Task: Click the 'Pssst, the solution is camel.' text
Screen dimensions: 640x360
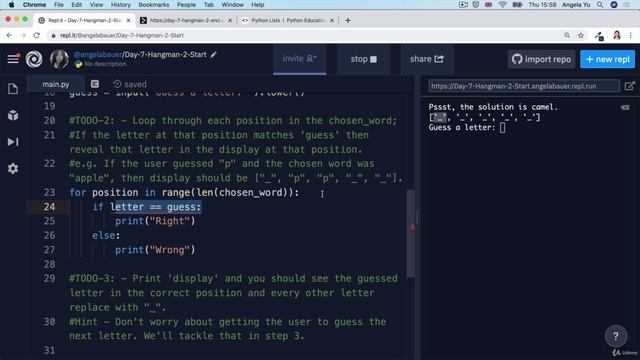Action: [x=493, y=107]
